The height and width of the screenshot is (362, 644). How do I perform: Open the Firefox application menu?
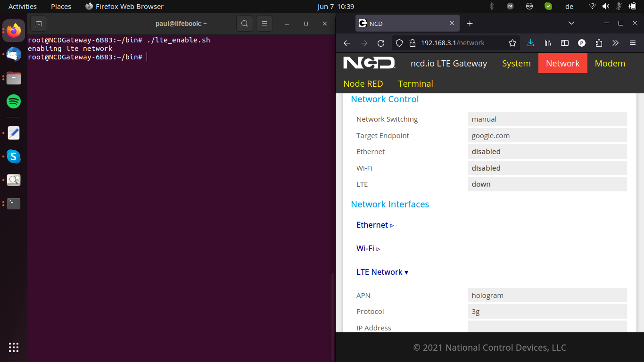(x=633, y=43)
